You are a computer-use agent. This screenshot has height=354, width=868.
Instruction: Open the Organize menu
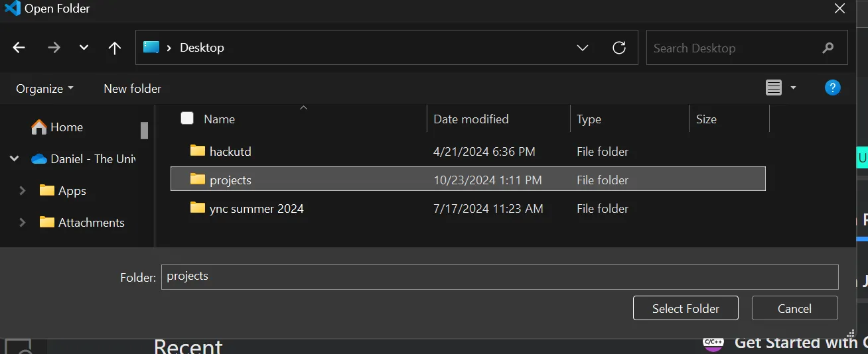tap(44, 88)
